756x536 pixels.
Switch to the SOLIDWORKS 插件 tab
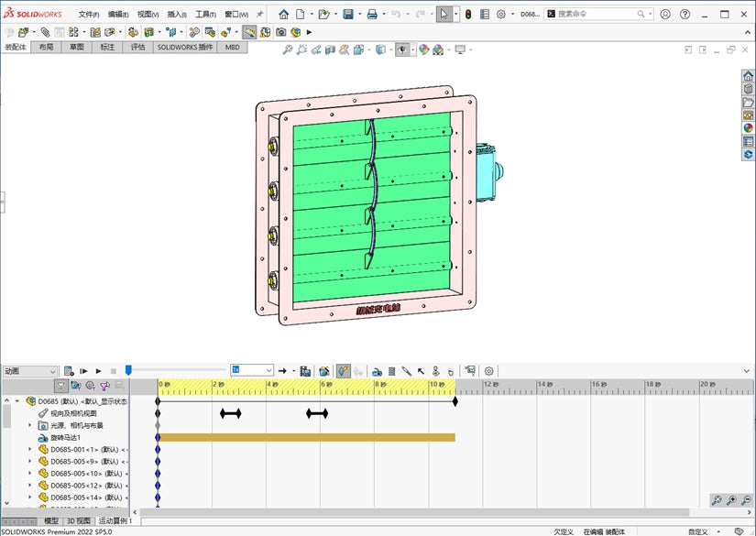(185, 48)
